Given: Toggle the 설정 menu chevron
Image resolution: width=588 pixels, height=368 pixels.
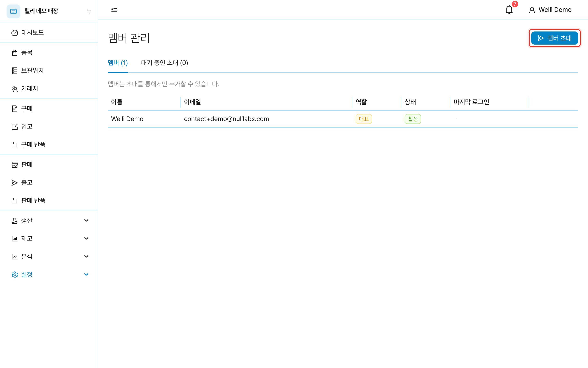Looking at the screenshot, I should pos(86,275).
